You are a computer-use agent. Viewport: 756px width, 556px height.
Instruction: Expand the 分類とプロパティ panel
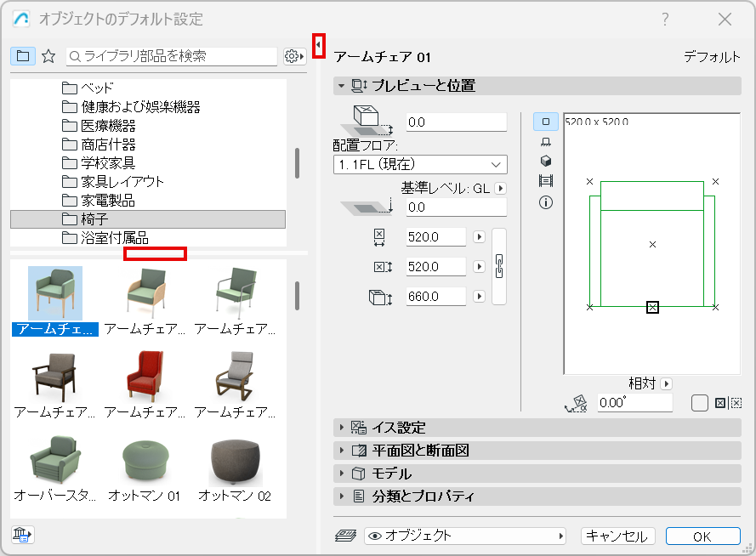point(342,496)
